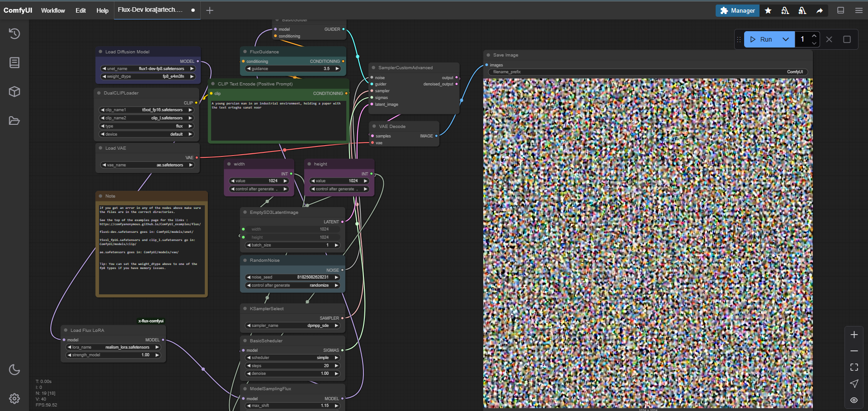Open the Edit menu
This screenshot has height=411, width=868.
pos(80,10)
